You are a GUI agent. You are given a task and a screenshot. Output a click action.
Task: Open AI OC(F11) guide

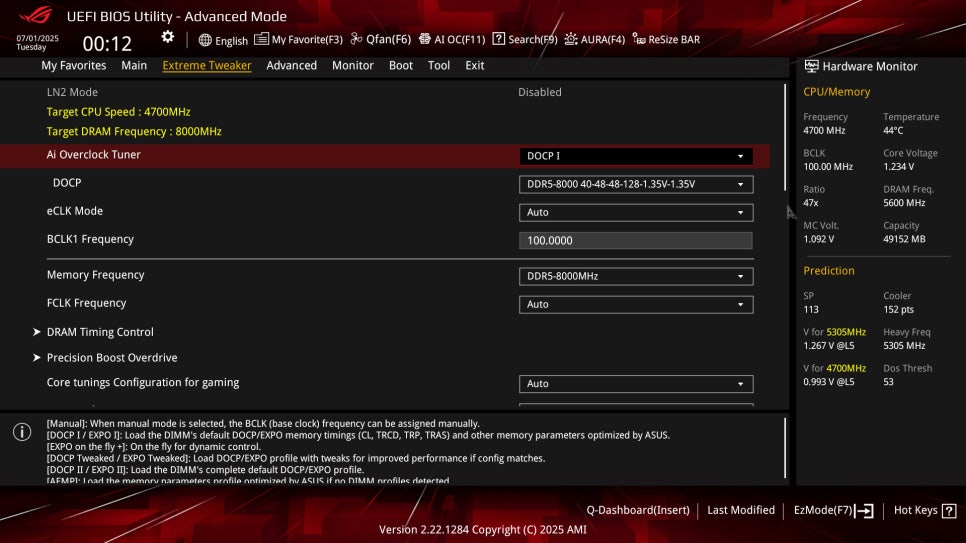pyautogui.click(x=452, y=39)
